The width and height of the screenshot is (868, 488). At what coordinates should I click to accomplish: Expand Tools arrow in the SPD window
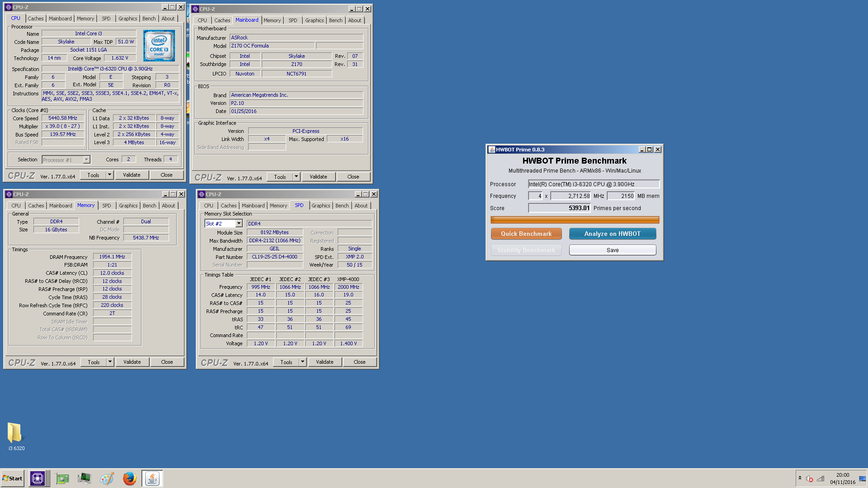[302, 362]
